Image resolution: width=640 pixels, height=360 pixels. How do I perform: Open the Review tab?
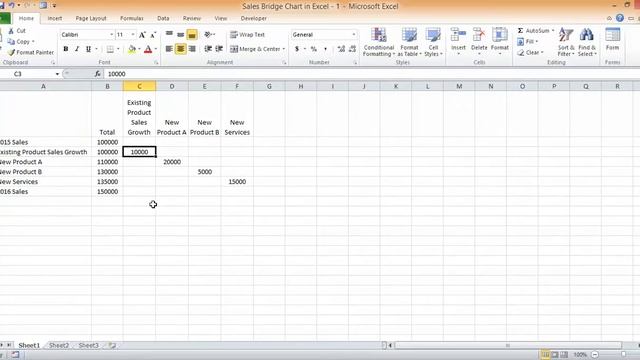tap(191, 18)
